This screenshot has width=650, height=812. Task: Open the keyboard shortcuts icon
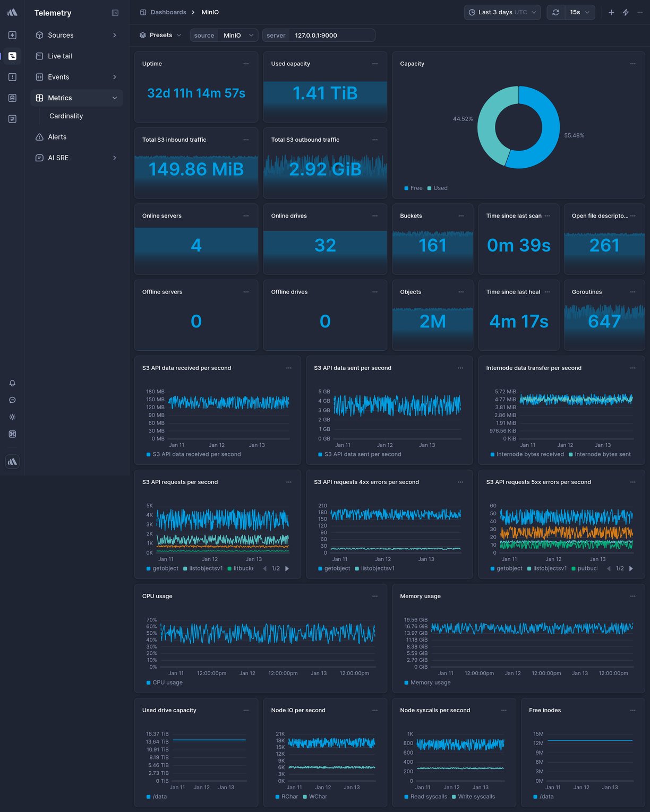(x=12, y=434)
